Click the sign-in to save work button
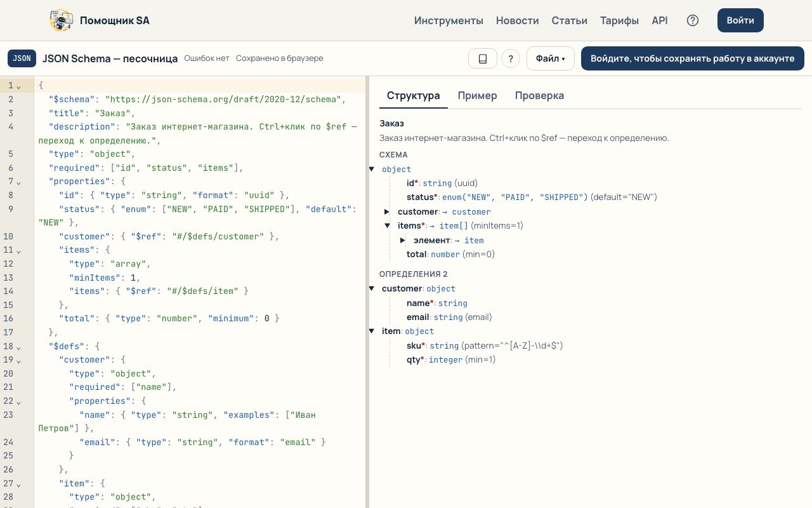 click(693, 58)
